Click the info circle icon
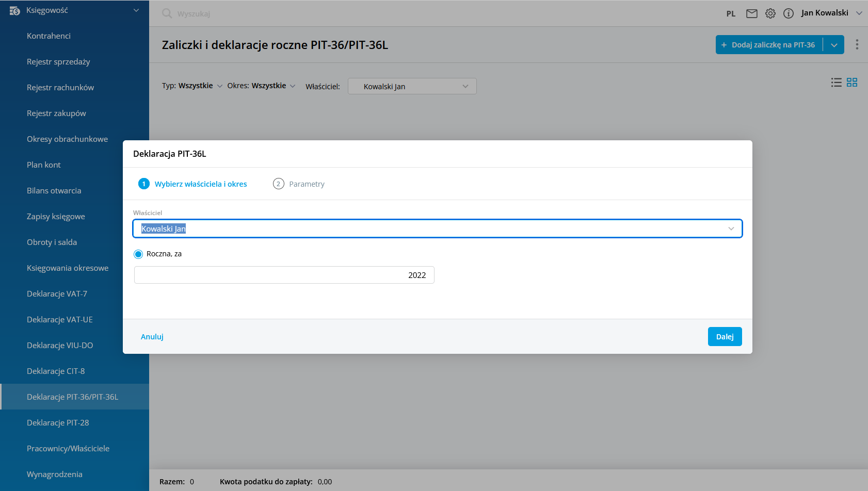Viewport: 868px width, 491px height. click(788, 13)
